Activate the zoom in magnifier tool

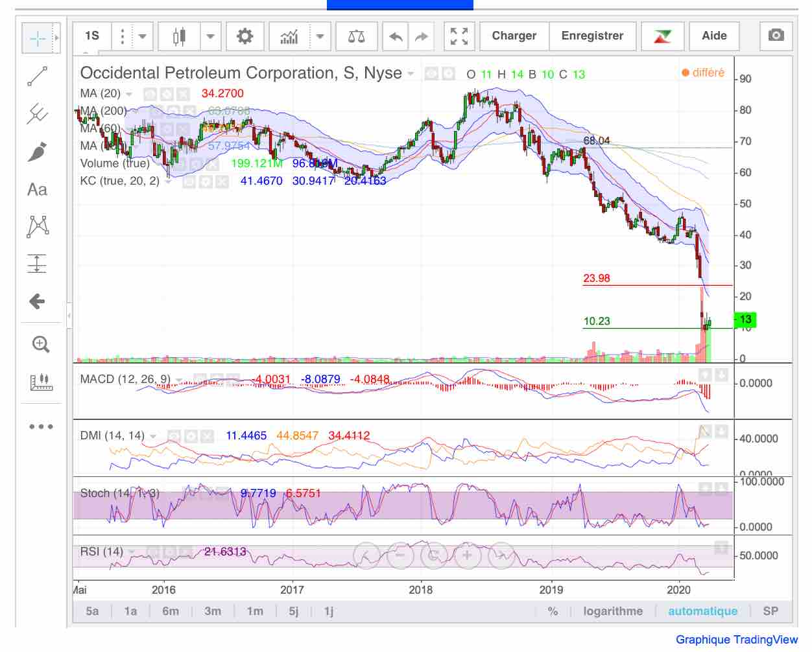(x=40, y=344)
